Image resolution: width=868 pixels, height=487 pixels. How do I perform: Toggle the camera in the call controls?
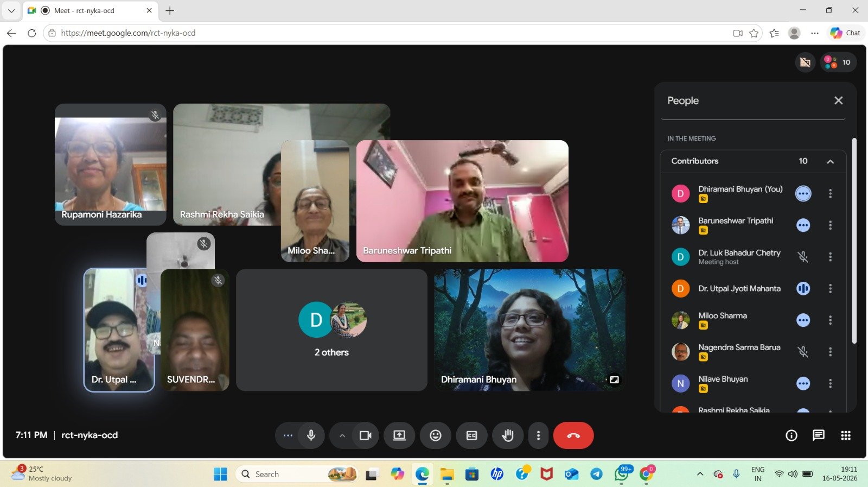[365, 435]
